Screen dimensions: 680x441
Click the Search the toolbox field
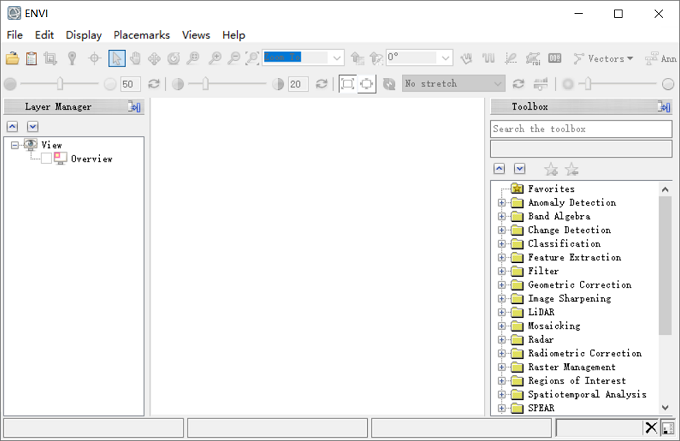click(581, 129)
